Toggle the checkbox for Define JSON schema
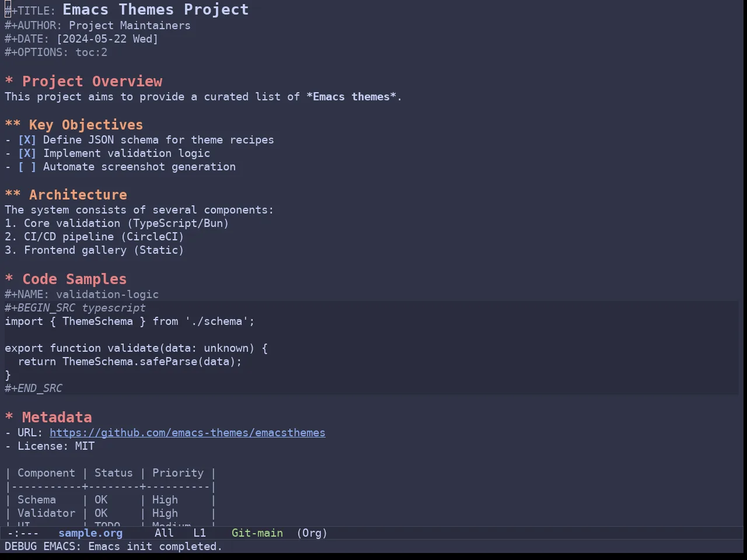Viewport: 747px width, 560px height. pyautogui.click(x=27, y=140)
